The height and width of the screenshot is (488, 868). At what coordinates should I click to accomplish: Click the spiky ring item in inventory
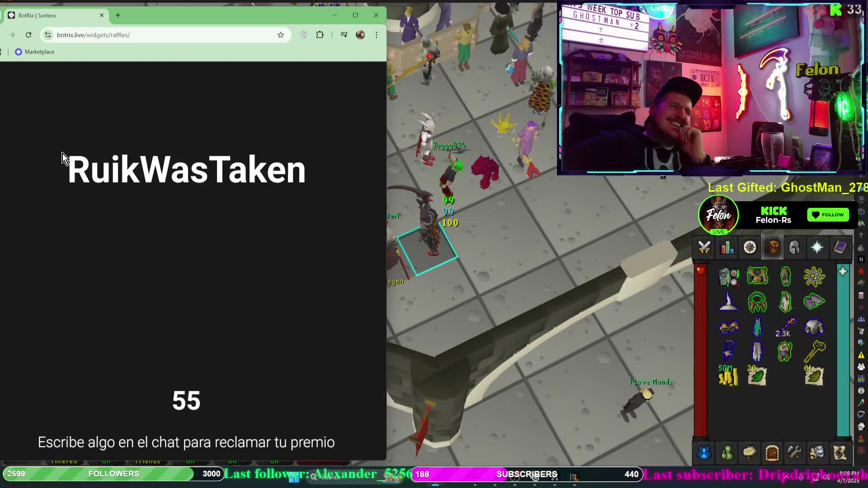[x=814, y=277]
